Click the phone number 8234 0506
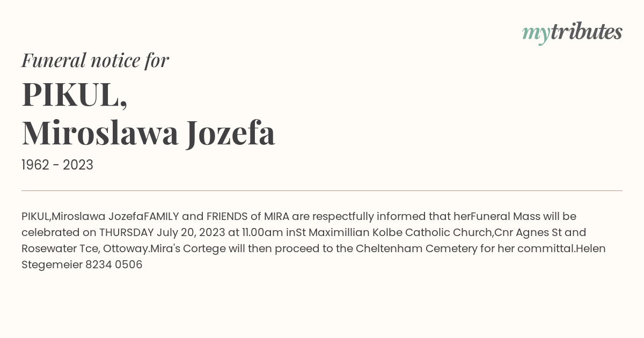The width and height of the screenshot is (644, 338). (114, 264)
